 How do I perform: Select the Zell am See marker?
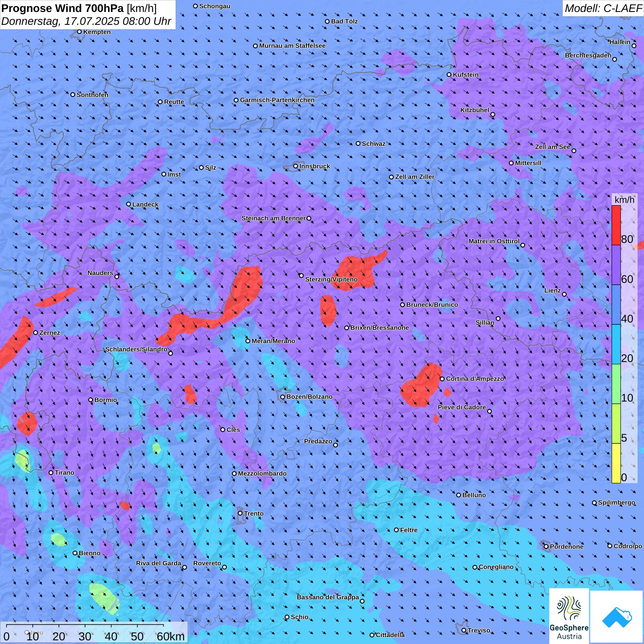point(574,150)
